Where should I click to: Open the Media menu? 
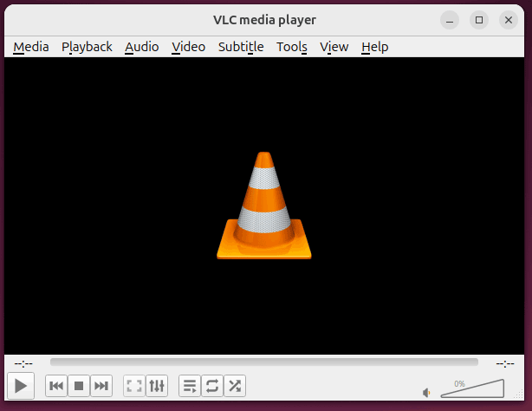pos(31,47)
